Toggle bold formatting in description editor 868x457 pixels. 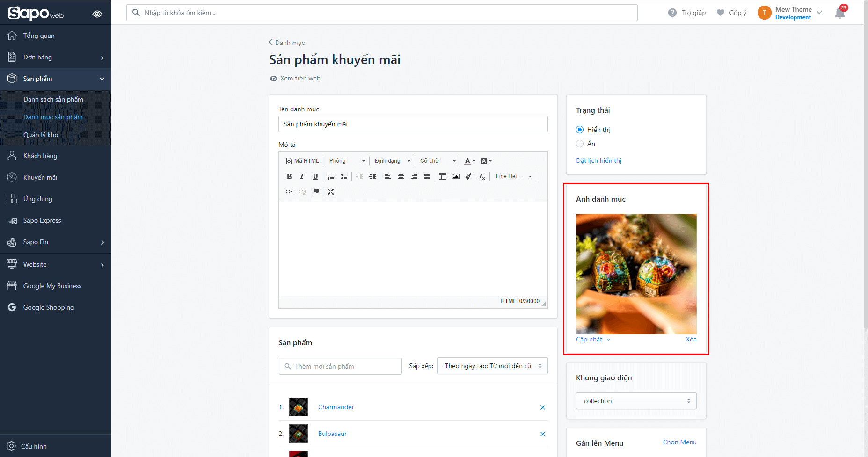(x=289, y=176)
